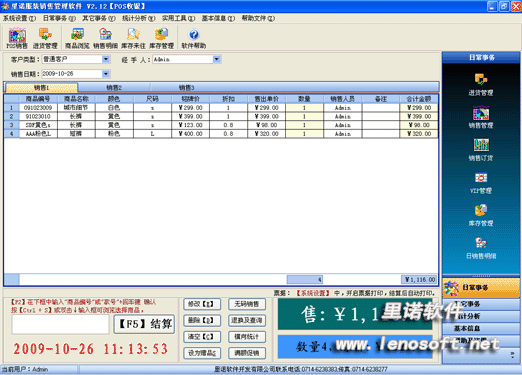Open the 系统设置 menu
Viewport: 522px width, 375px height.
pyautogui.click(x=19, y=18)
